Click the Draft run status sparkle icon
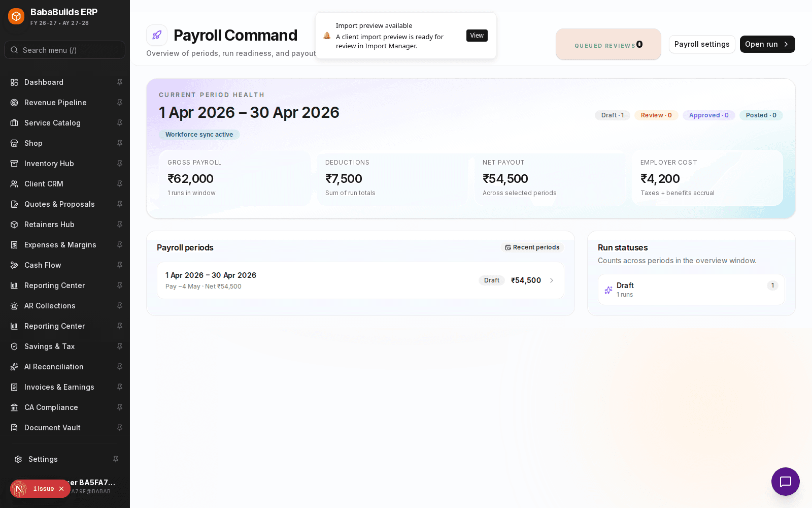812x508 pixels. click(x=608, y=290)
